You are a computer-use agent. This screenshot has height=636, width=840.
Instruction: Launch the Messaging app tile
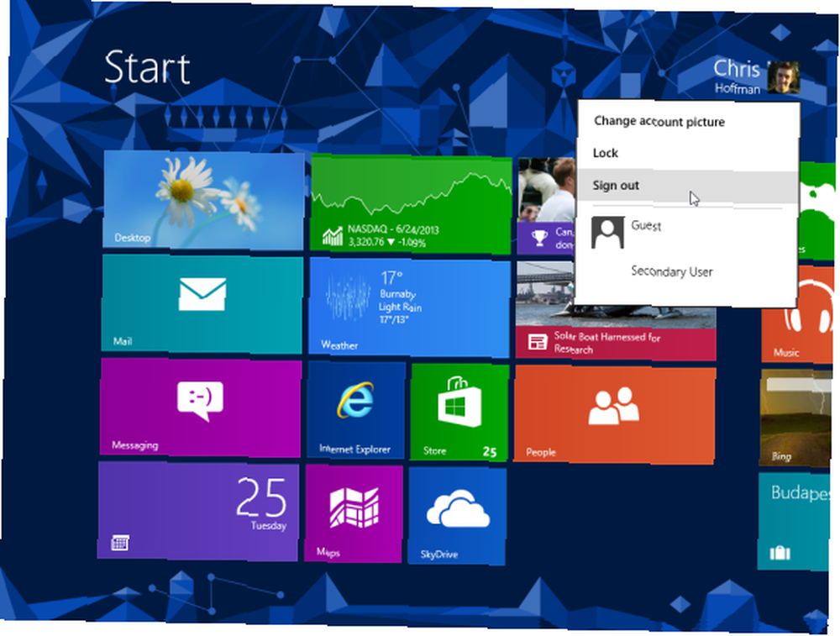(201, 407)
